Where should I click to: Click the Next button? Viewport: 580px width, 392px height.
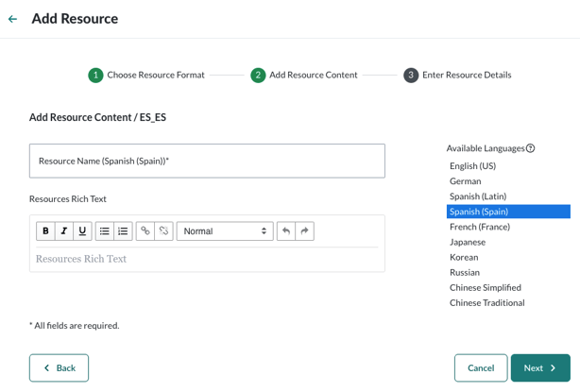click(x=540, y=368)
